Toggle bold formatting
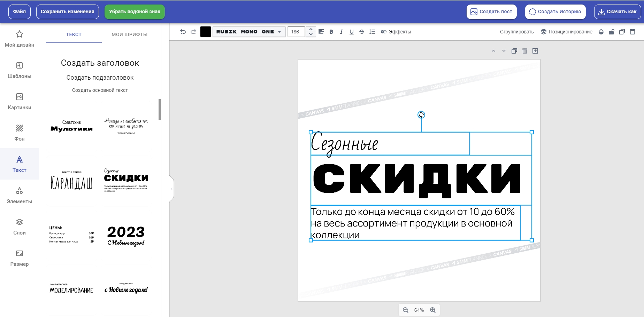The height and width of the screenshot is (317, 644). 331,32
